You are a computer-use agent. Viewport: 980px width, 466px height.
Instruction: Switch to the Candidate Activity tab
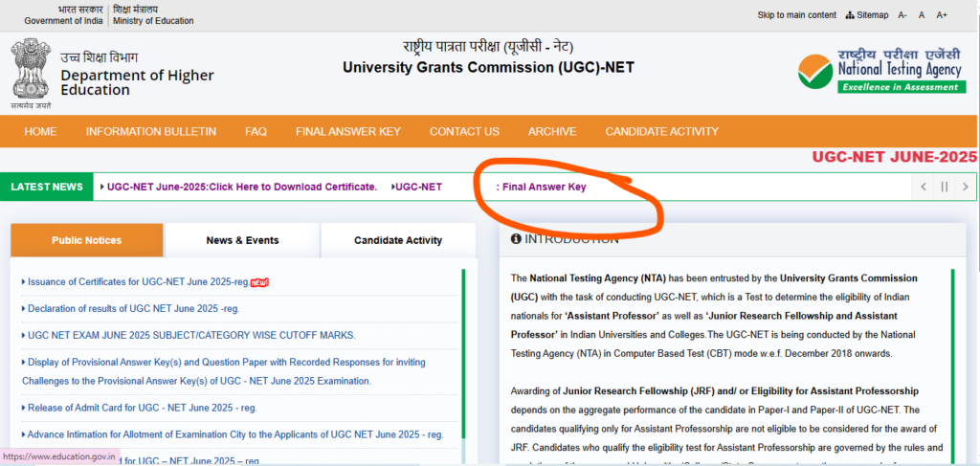[398, 240]
